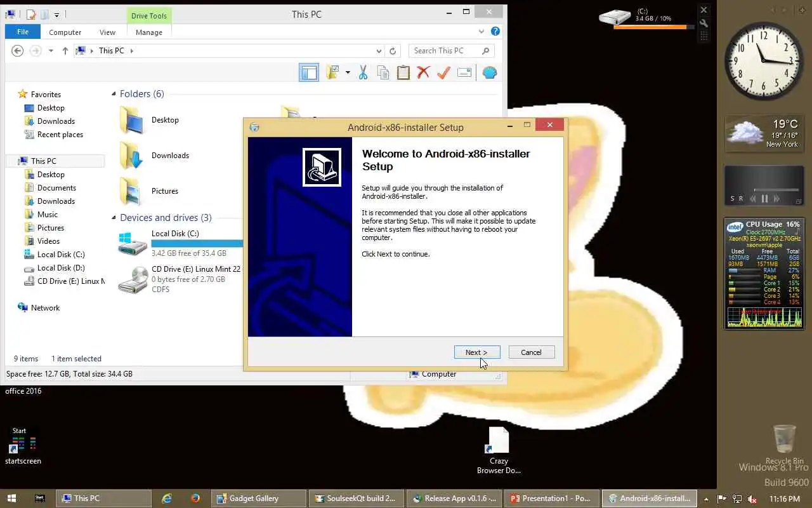Toggle the navigation pane layout icon
This screenshot has width=812, height=508.
(309, 72)
